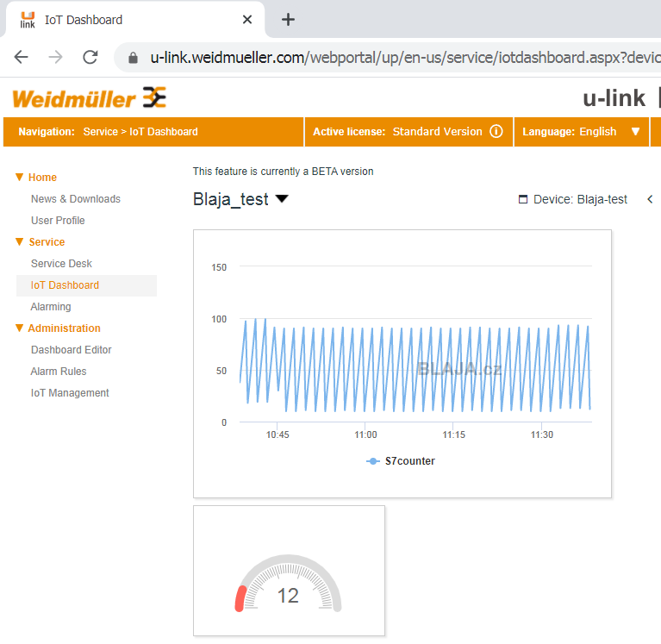Toggle the S7counter legend entry
This screenshot has width=661, height=644.
[x=401, y=461]
